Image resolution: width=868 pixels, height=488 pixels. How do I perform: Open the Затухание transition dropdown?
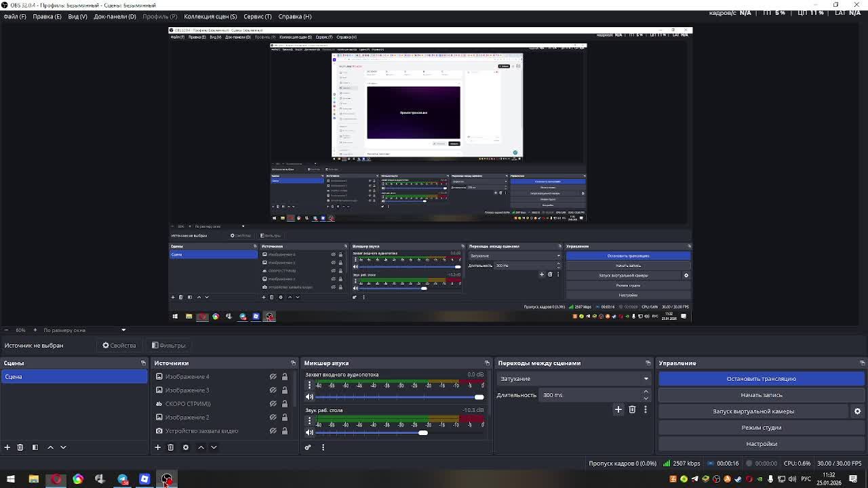573,379
